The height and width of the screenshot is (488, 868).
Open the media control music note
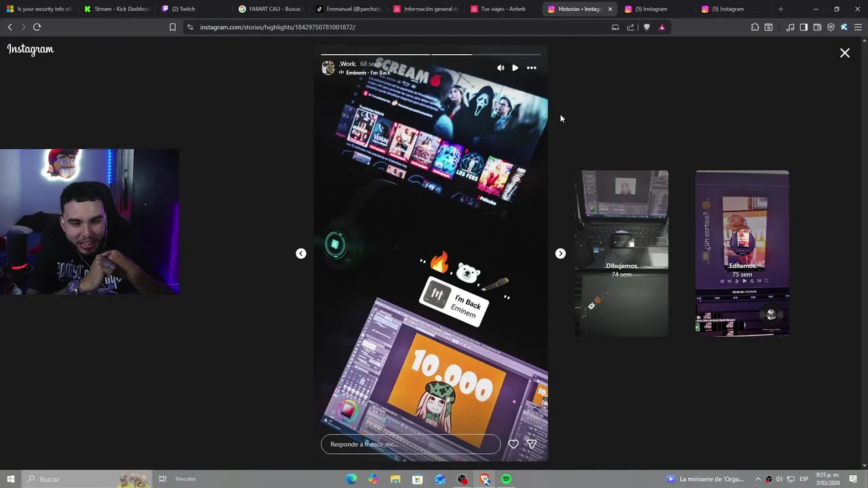(790, 27)
